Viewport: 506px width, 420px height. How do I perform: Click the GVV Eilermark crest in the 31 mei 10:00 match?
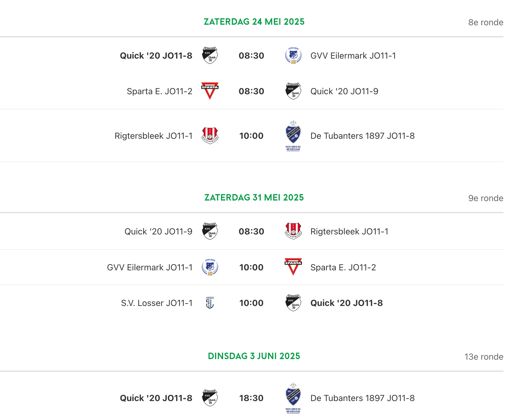pos(210,267)
